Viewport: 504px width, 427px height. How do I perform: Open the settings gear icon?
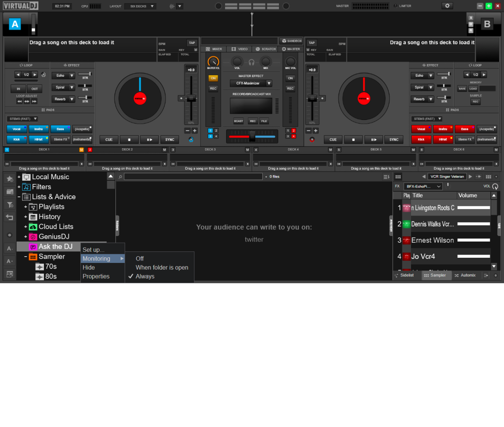[447, 6]
